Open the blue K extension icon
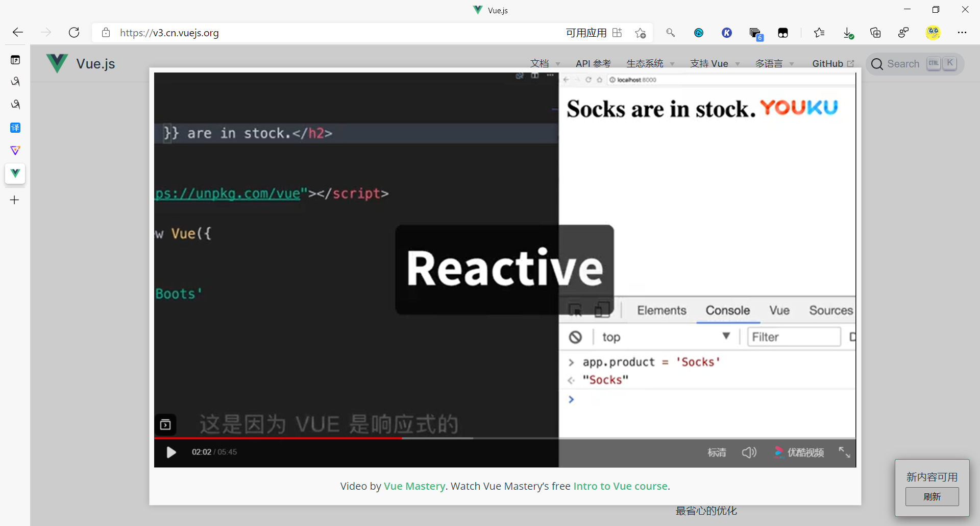Image resolution: width=980 pixels, height=526 pixels. coord(727,33)
